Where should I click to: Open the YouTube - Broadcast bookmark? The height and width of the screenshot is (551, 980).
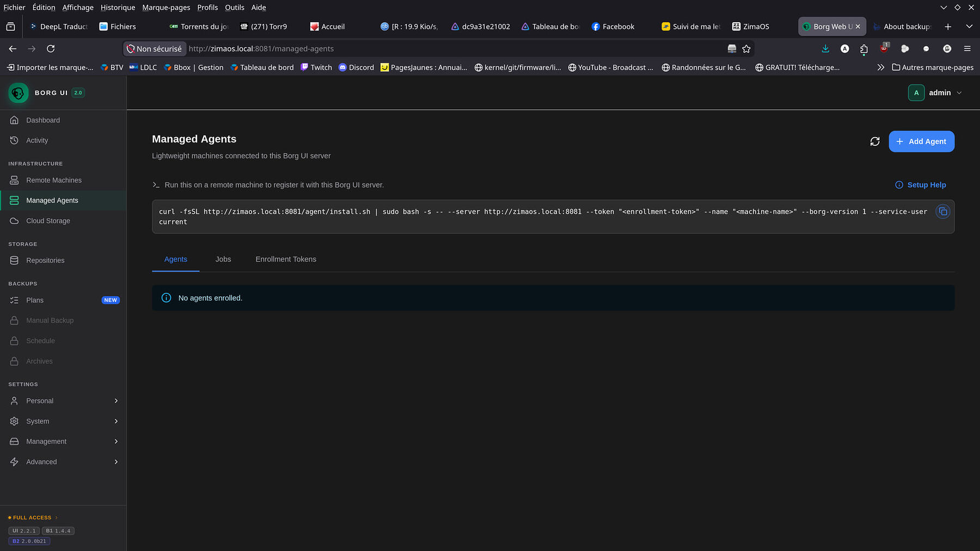611,68
